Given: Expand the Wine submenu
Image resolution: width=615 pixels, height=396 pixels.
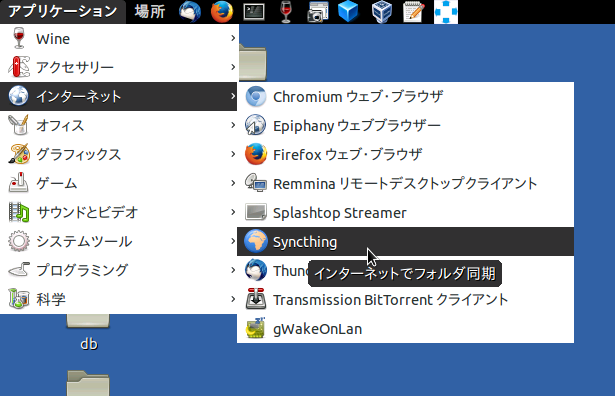Looking at the screenshot, I should (118, 38).
